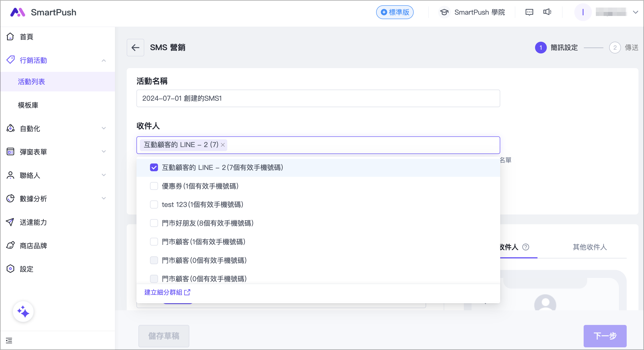Click the announcement megaphone icon

(x=547, y=12)
